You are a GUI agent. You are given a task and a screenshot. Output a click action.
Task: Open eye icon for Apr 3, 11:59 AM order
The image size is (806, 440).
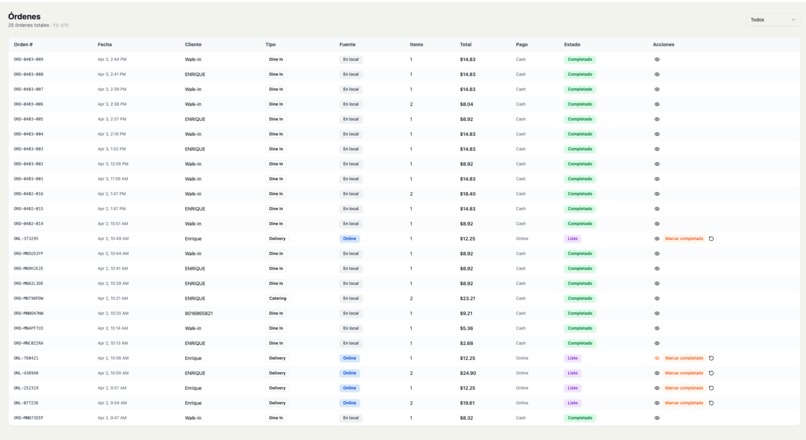(657, 179)
